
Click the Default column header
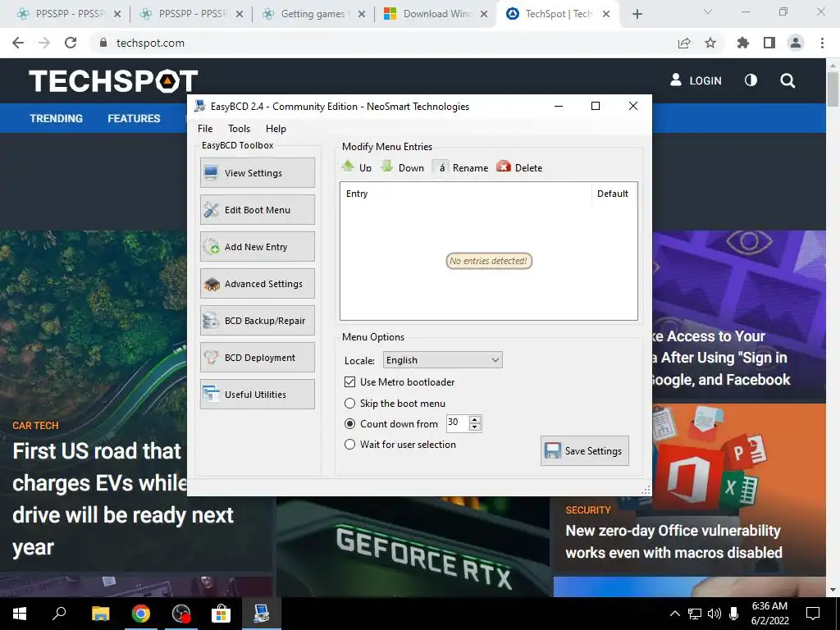click(x=614, y=194)
